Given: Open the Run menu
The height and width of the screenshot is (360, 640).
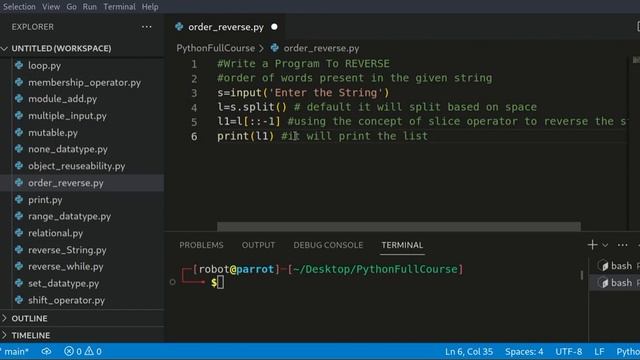Looking at the screenshot, I should (x=90, y=7).
